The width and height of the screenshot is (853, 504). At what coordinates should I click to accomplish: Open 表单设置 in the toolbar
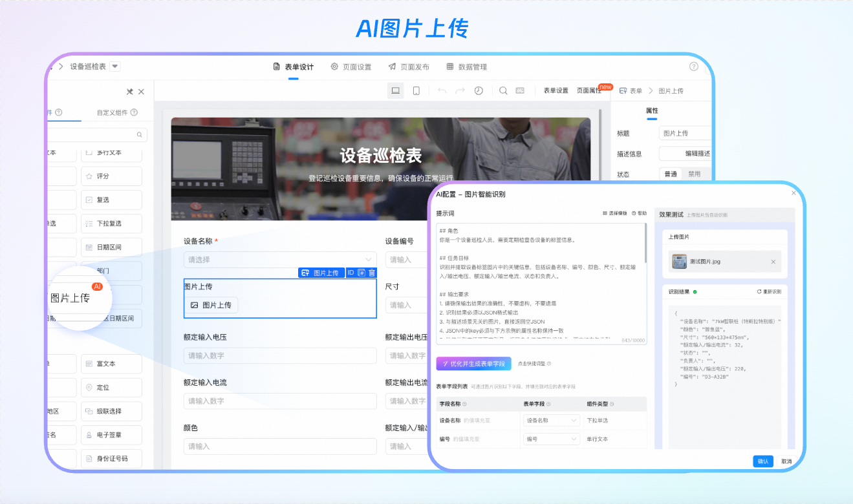click(556, 91)
